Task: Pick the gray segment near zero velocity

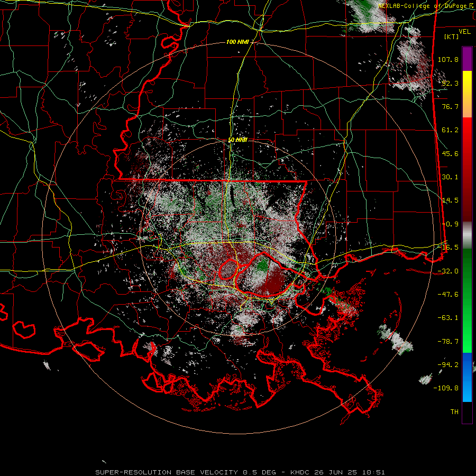Action: pyautogui.click(x=467, y=235)
